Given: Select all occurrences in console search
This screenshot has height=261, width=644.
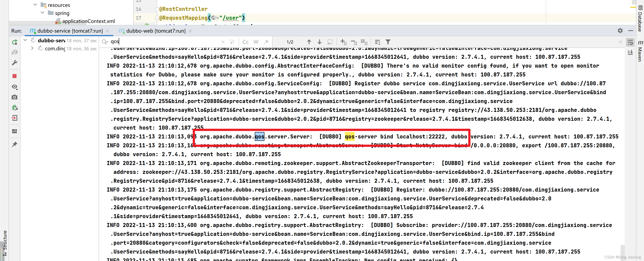Looking at the screenshot, I should (x=364, y=42).
